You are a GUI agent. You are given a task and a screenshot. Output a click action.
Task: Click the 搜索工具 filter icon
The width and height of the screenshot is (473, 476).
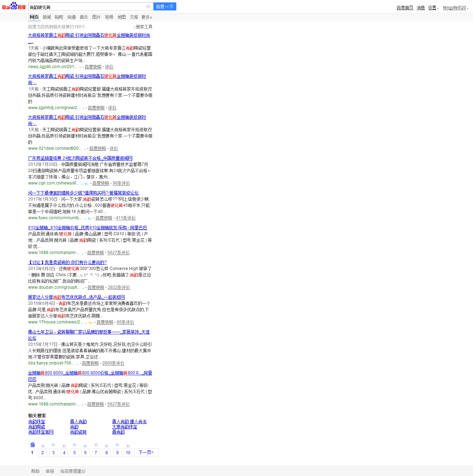pyautogui.click(x=134, y=27)
